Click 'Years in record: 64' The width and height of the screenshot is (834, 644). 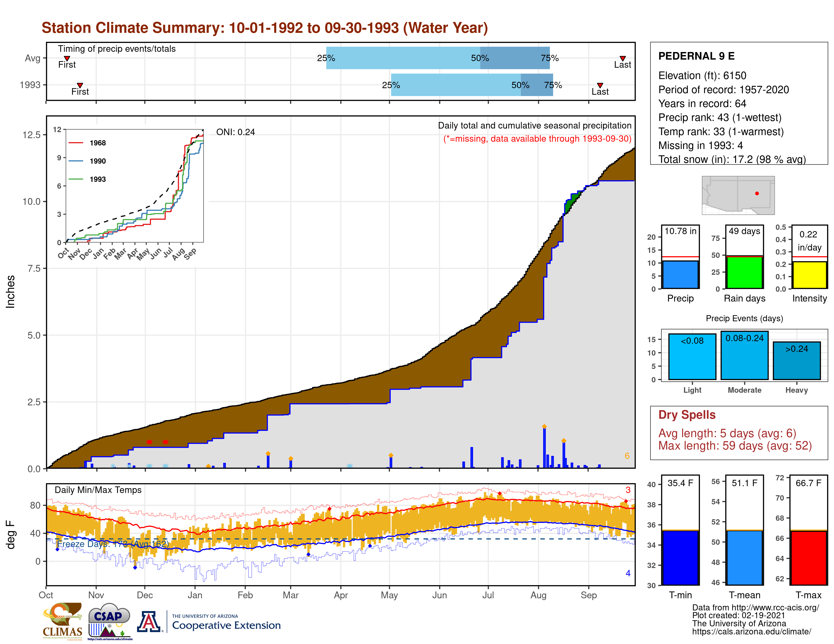click(702, 103)
